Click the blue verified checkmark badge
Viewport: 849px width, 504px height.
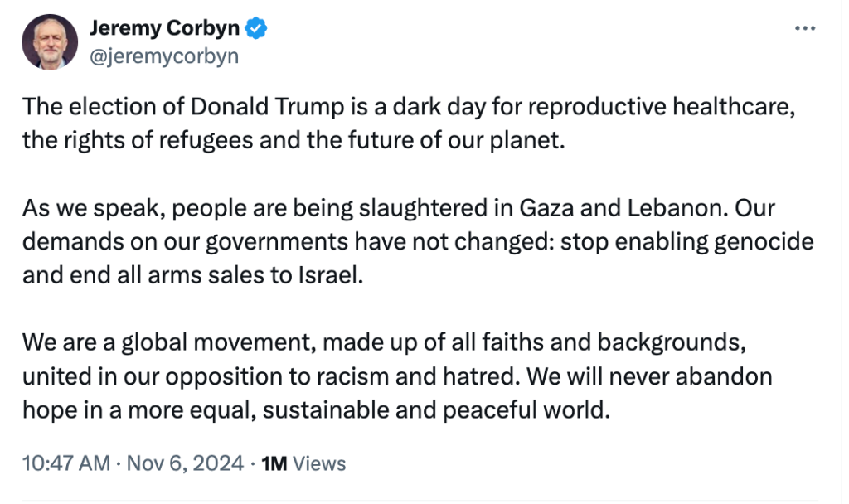point(257,28)
